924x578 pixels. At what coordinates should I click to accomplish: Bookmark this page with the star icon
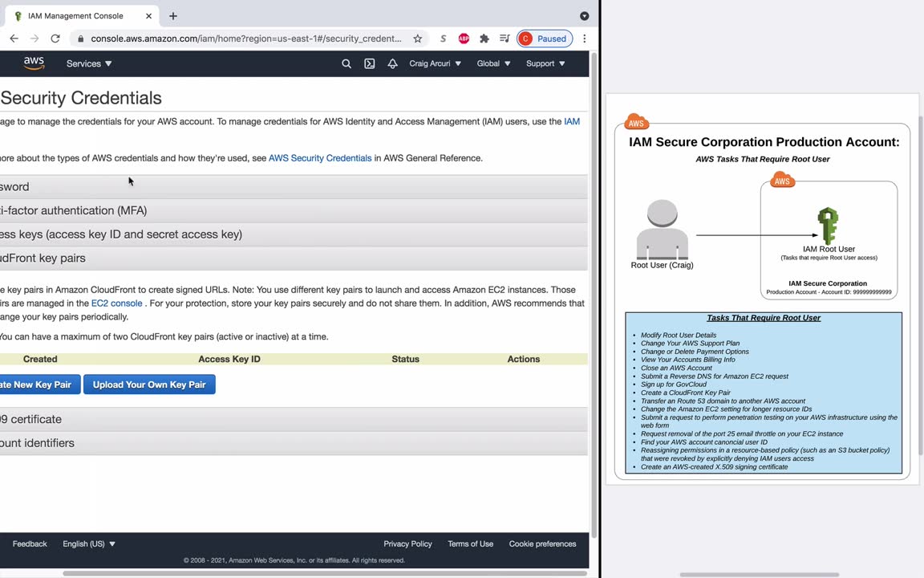coord(418,39)
